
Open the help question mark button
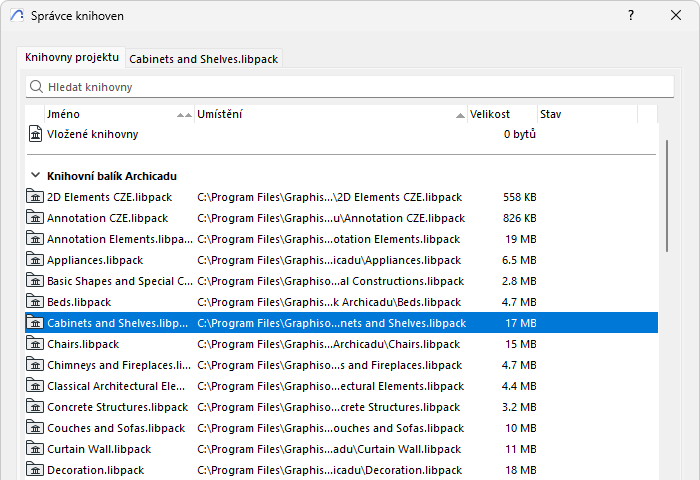(630, 15)
